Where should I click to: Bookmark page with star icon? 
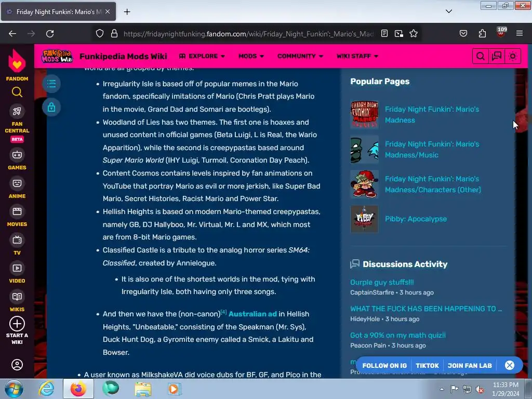point(414,34)
